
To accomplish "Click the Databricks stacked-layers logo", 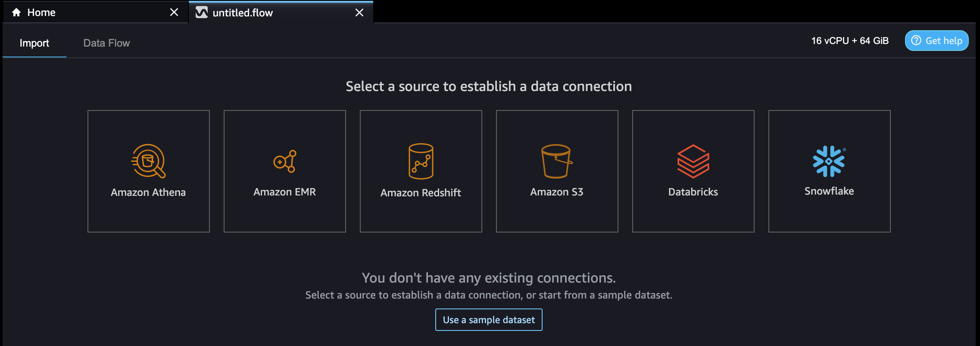I will point(693,160).
